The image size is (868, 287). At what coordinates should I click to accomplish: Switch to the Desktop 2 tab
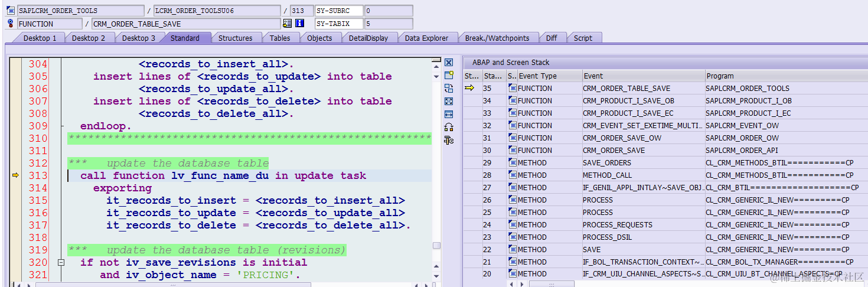click(x=89, y=38)
